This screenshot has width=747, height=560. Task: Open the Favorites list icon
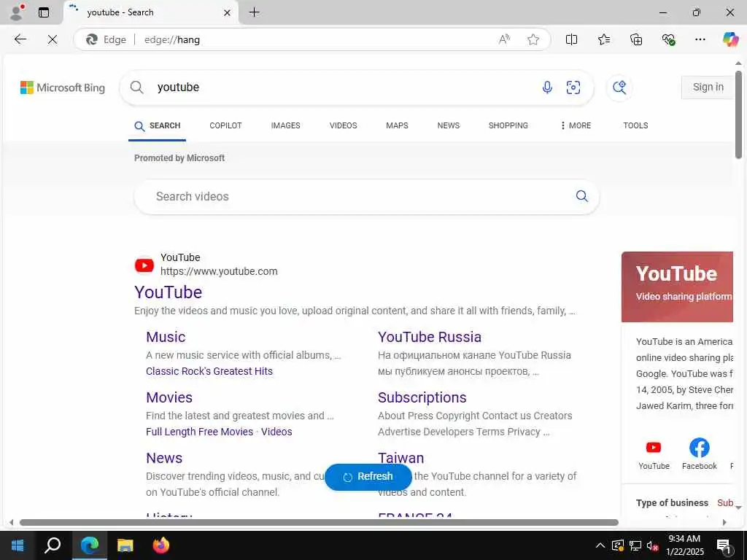603,39
